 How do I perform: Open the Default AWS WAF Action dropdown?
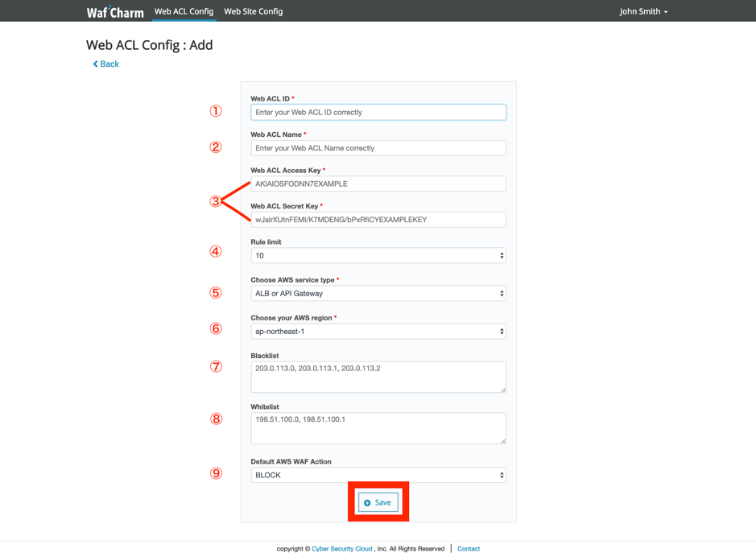point(378,476)
